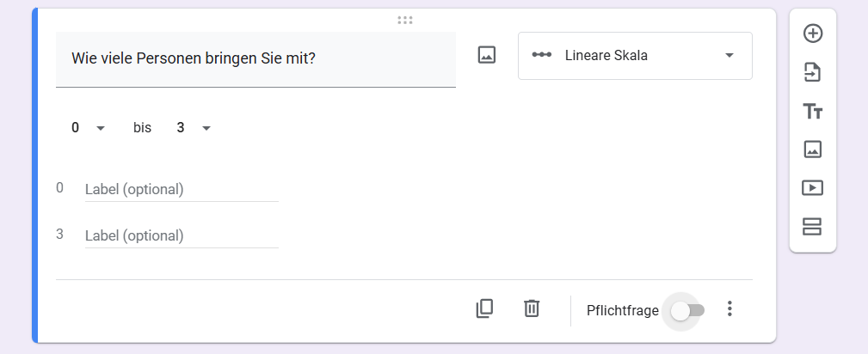Add an image from the side toolbar
Screen dimensions: 868x354
(x=812, y=150)
